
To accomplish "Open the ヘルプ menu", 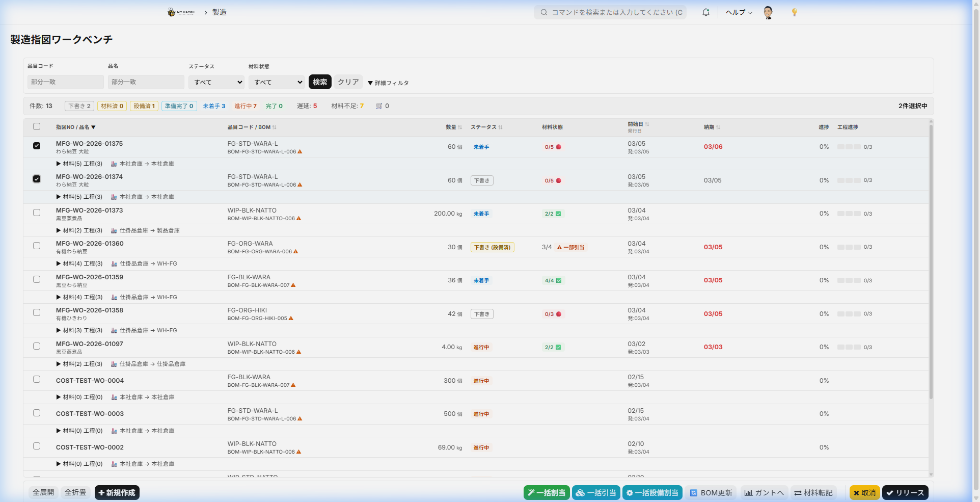I will coord(739,12).
